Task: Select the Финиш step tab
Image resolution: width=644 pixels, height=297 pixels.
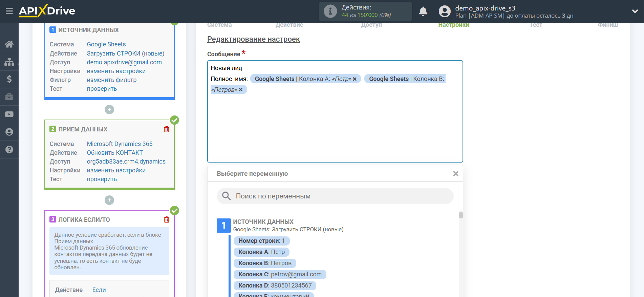Action: pos(608,25)
